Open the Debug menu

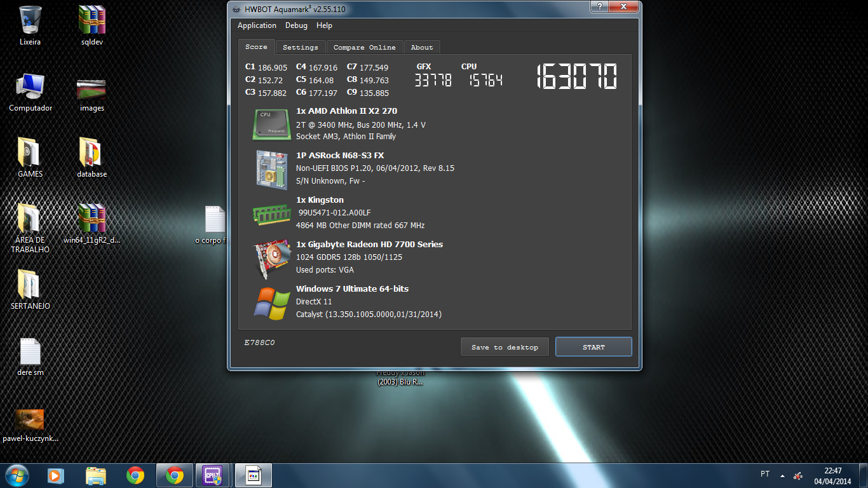[296, 25]
